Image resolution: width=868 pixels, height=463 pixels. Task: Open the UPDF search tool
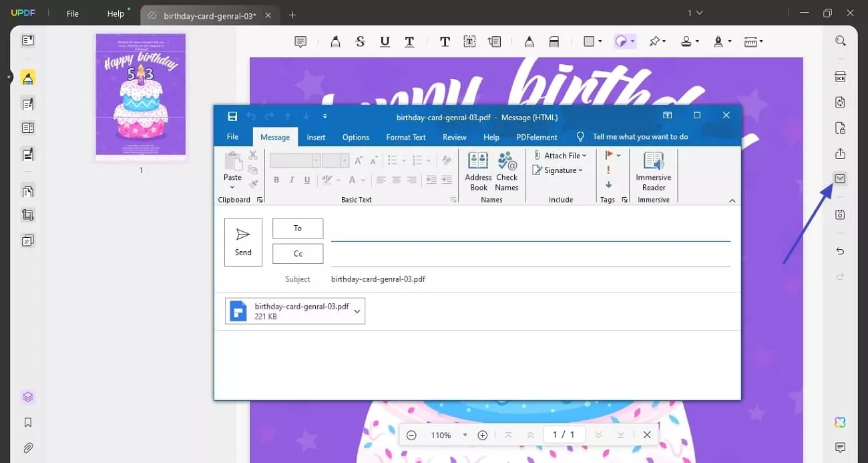point(840,41)
